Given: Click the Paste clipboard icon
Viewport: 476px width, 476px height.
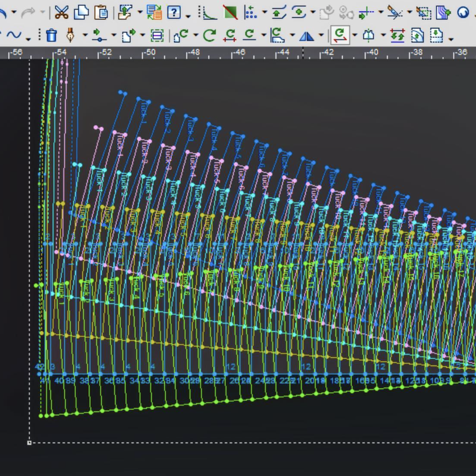Looking at the screenshot, I should tap(101, 12).
